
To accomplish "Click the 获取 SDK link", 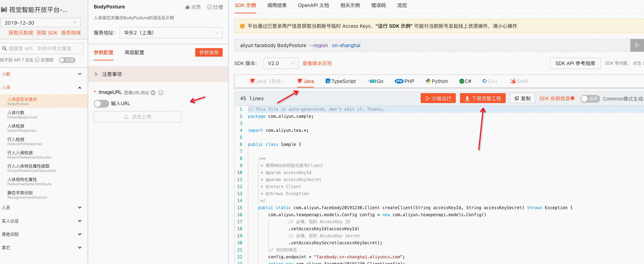I will [x=47, y=33].
